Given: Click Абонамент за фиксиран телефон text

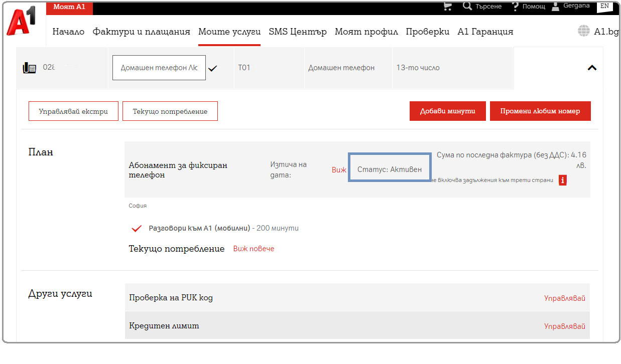Looking at the screenshot, I should (178, 170).
